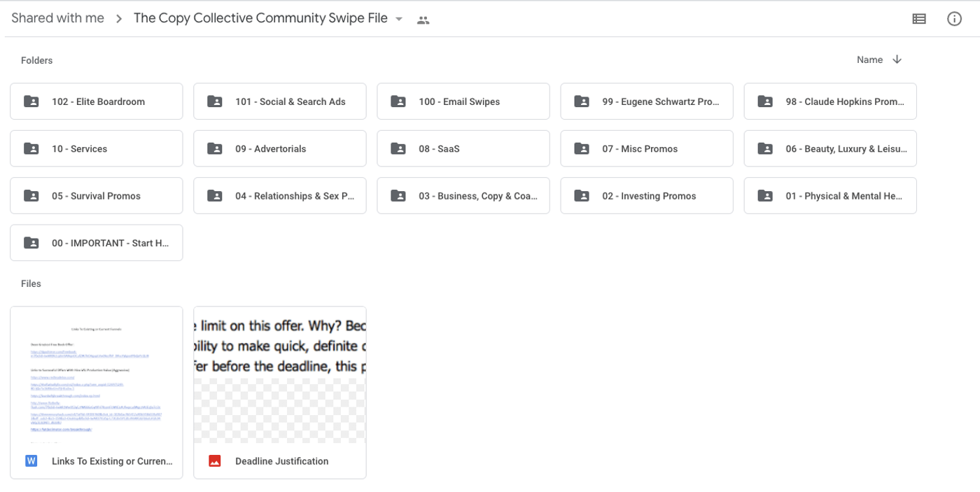Switch to list layout view icon
Image resolution: width=980 pixels, height=492 pixels.
(x=919, y=19)
